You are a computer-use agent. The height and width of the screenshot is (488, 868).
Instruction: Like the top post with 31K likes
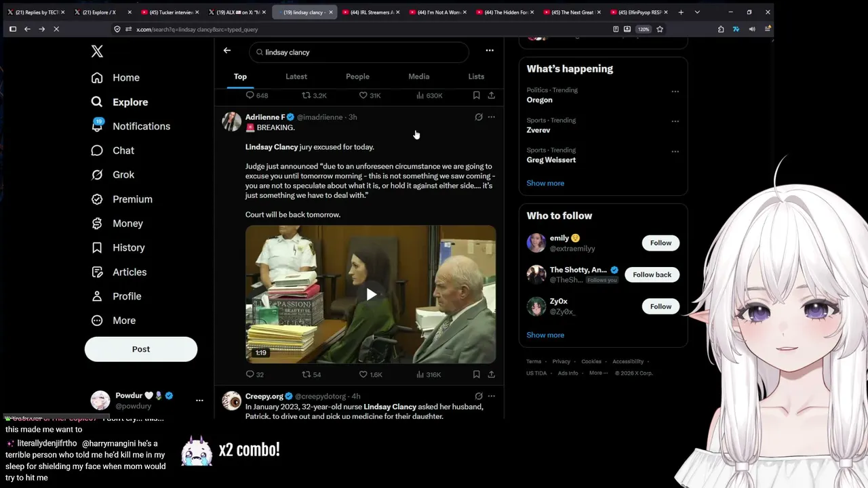[x=370, y=96]
